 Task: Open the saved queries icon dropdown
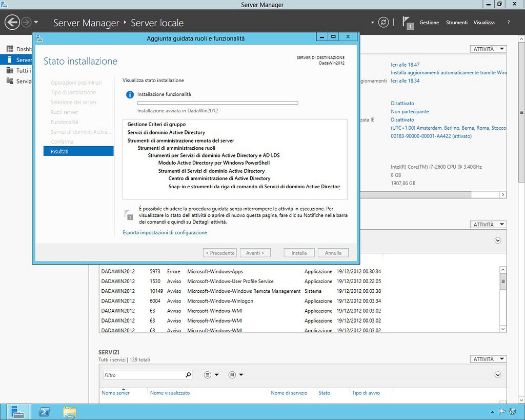pyautogui.click(x=235, y=375)
